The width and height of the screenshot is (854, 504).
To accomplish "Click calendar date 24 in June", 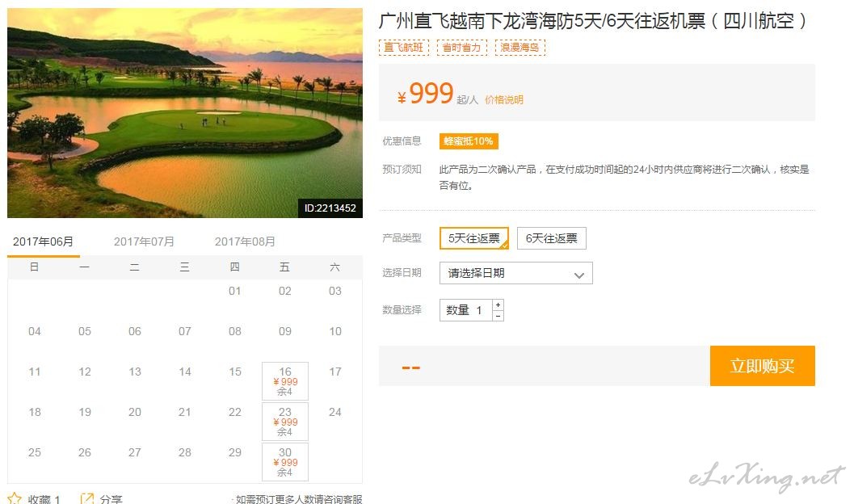I will 335,412.
